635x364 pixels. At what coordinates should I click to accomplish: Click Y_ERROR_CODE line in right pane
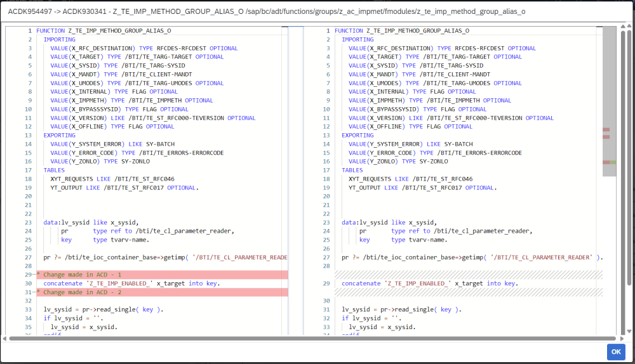coord(436,153)
